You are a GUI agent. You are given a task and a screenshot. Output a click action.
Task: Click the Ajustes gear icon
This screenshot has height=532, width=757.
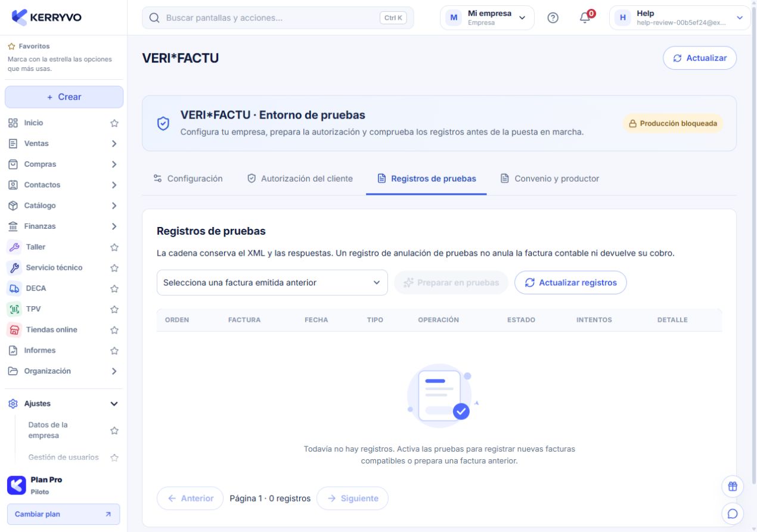pyautogui.click(x=13, y=403)
